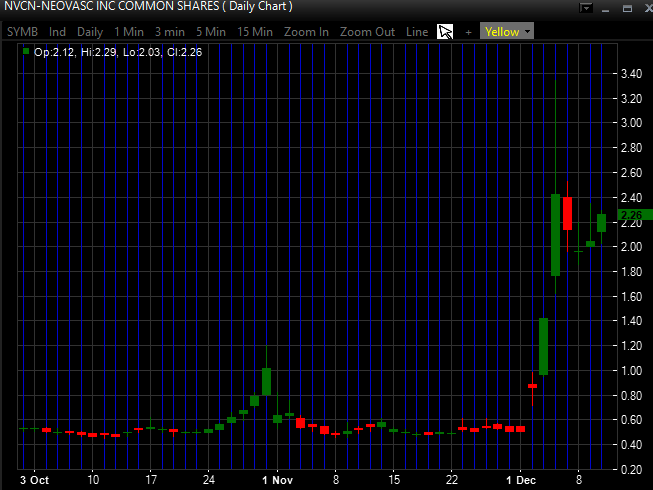Open the window options dropdown icon

coord(586,8)
